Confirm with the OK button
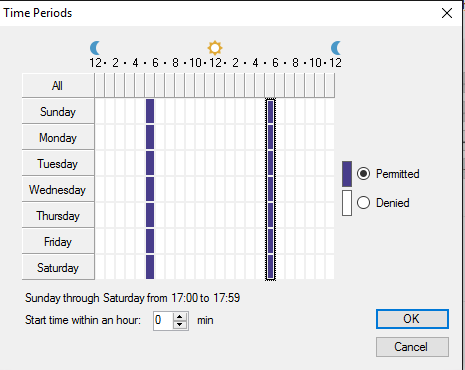The image size is (465, 370). pos(412,319)
